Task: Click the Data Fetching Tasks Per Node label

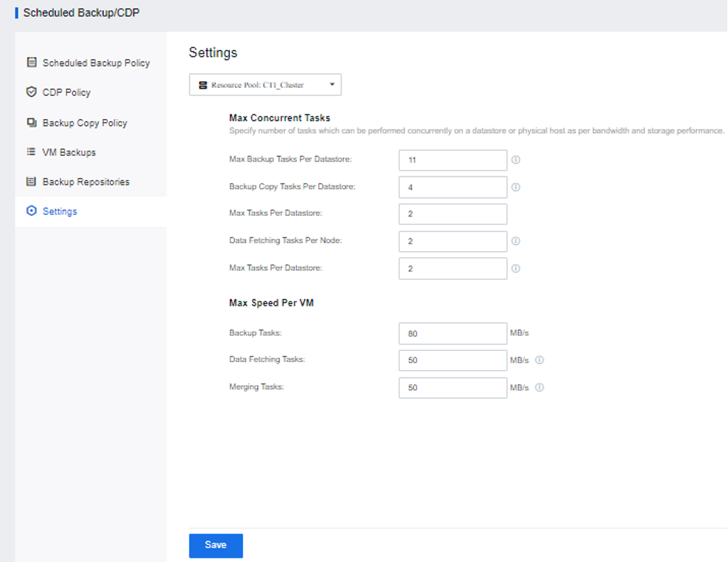Action: [x=286, y=240]
